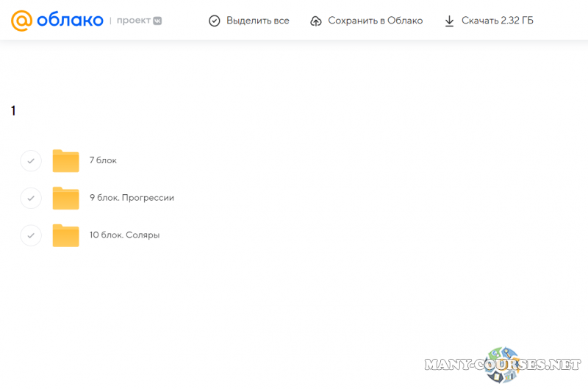
Task: Click the orange @ Mail.ru logo icon
Action: point(21,21)
